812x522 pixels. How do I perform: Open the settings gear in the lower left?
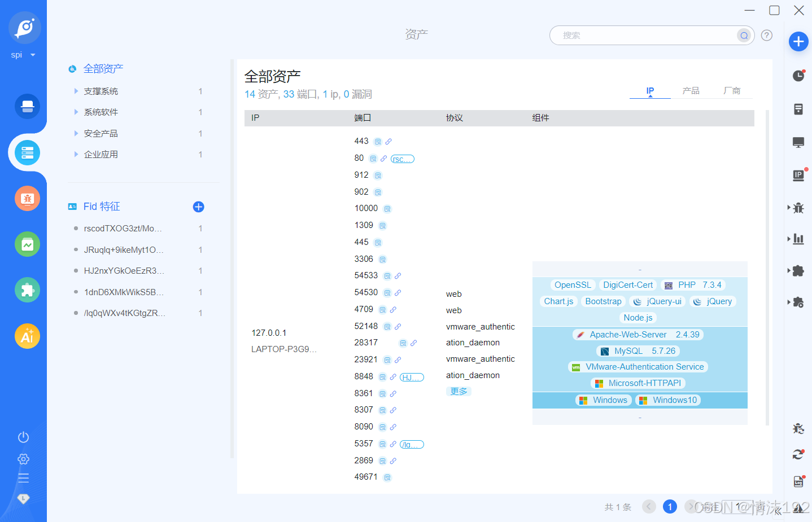[x=23, y=458]
